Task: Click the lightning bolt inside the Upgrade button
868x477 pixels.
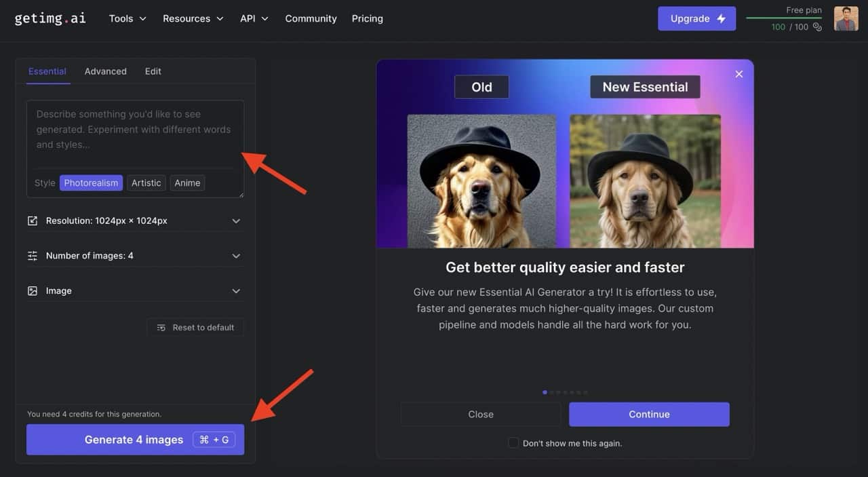Action: click(x=721, y=18)
